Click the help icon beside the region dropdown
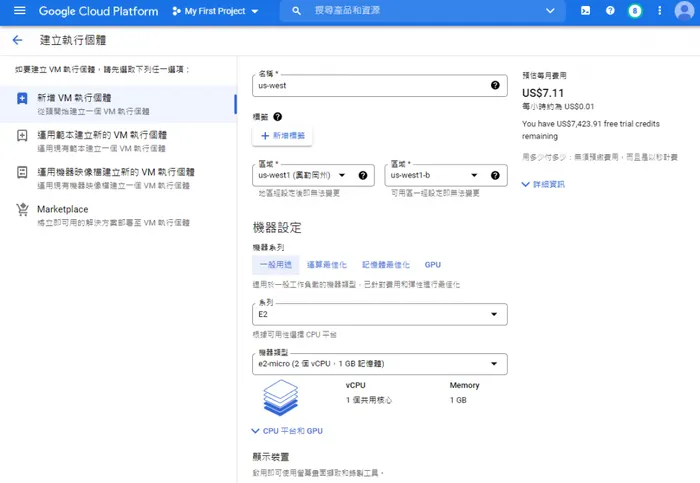The width and height of the screenshot is (700, 483). (x=363, y=175)
